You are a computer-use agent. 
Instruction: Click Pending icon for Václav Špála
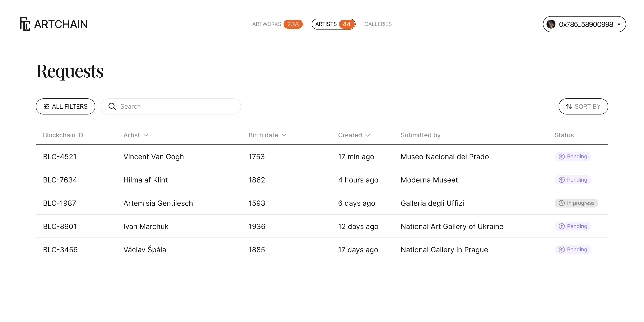click(x=561, y=250)
